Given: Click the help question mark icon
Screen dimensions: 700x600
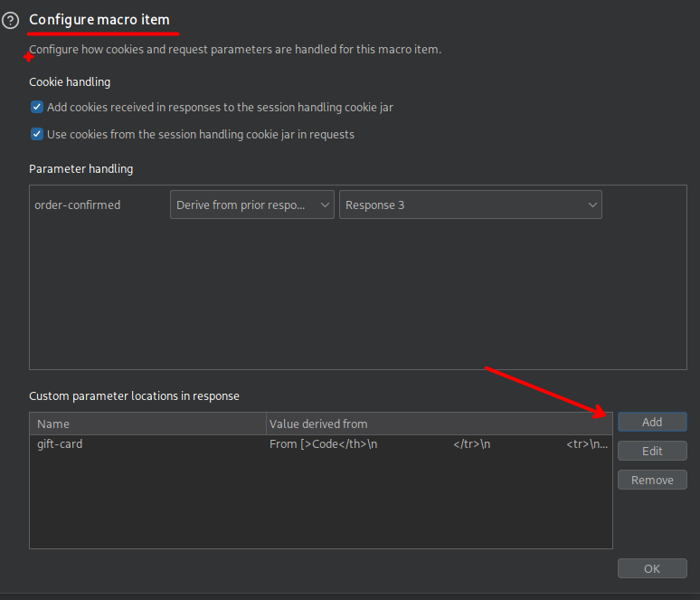Looking at the screenshot, I should pyautogui.click(x=11, y=20).
